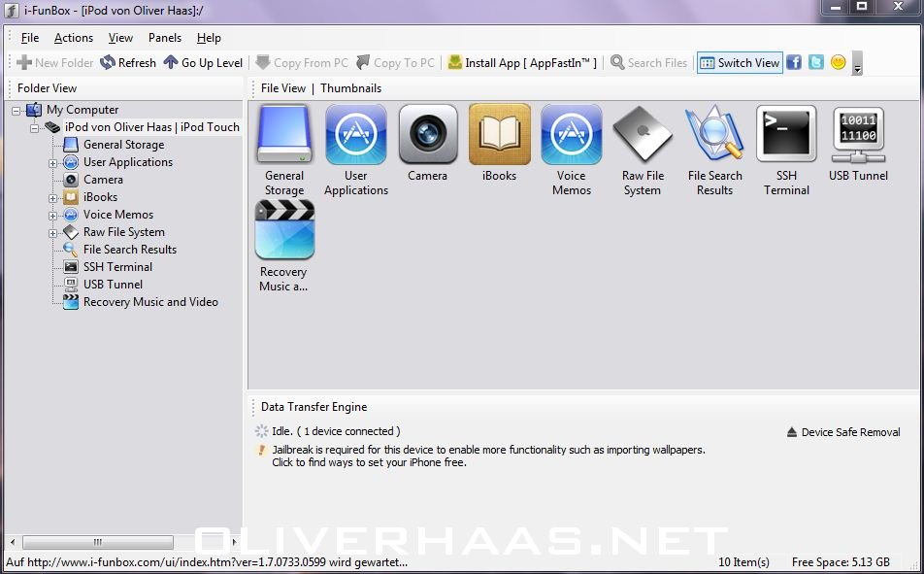The width and height of the screenshot is (924, 574).
Task: Click the Idle device connected status
Action: (336, 431)
